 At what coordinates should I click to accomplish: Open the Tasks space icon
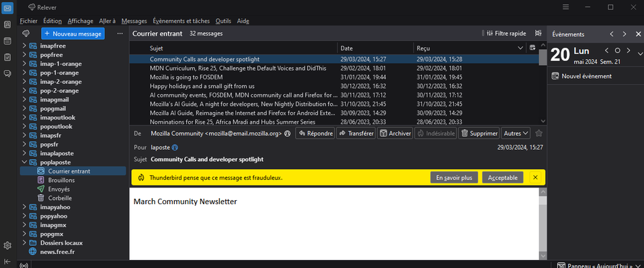point(7,57)
